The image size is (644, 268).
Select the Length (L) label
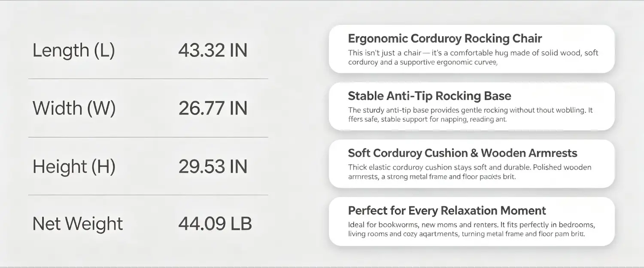pos(74,51)
